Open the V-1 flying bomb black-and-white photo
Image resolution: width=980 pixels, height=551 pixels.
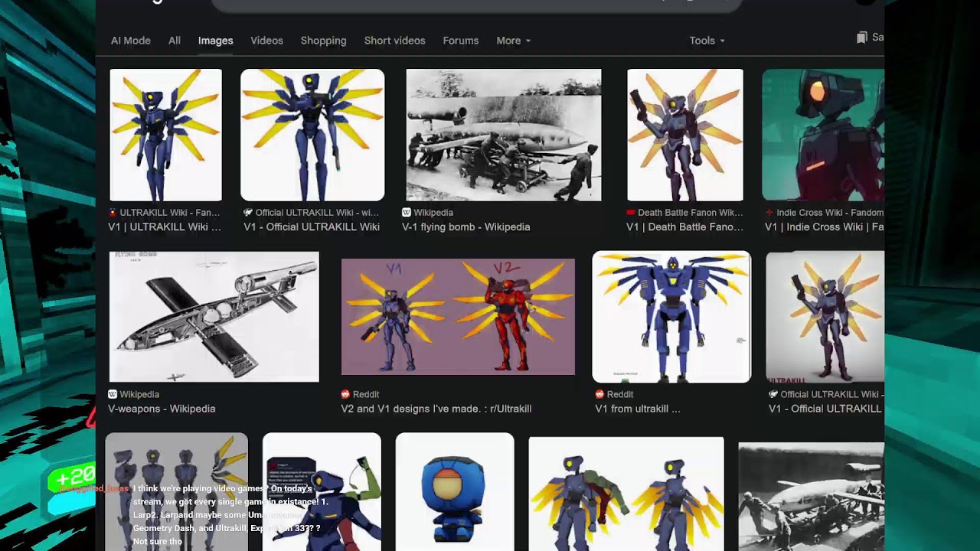point(504,135)
